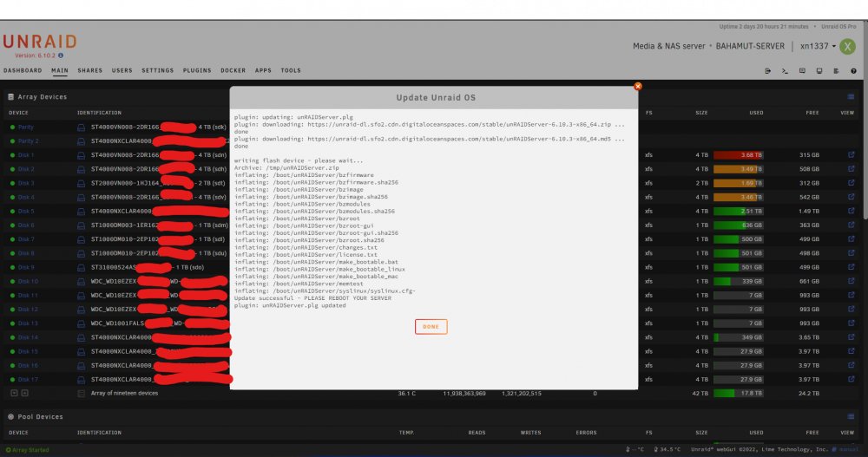Close the Update Unraid OS dialog with the orange X

[638, 87]
